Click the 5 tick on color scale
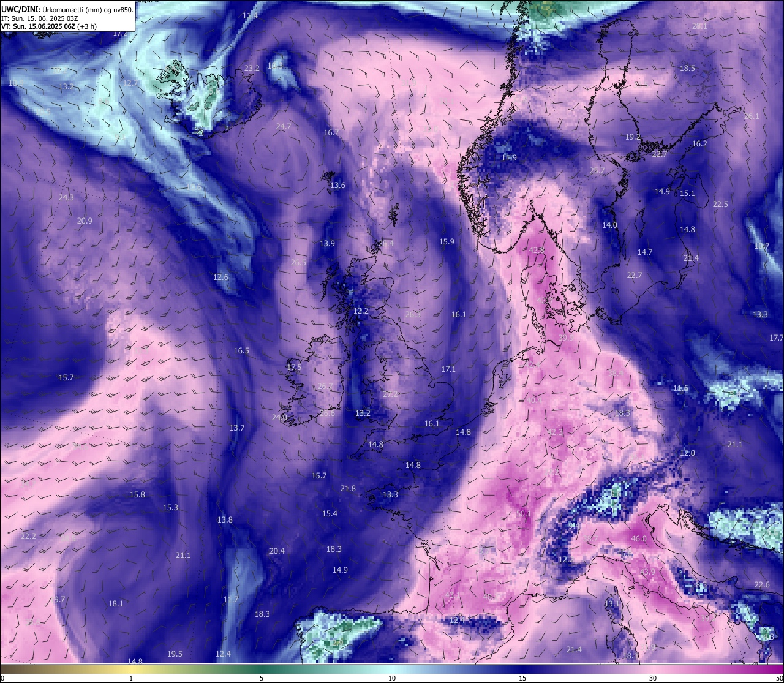Viewport: 784px width, 683px height. [262, 678]
